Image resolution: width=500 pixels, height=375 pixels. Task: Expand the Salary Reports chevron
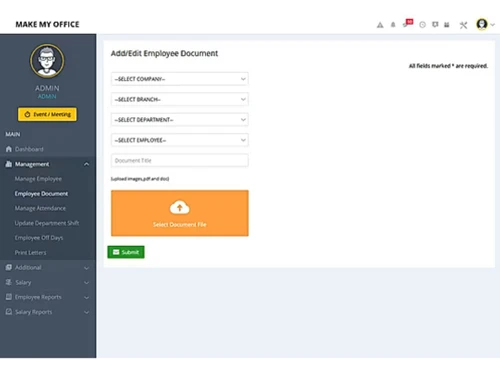pos(86,312)
